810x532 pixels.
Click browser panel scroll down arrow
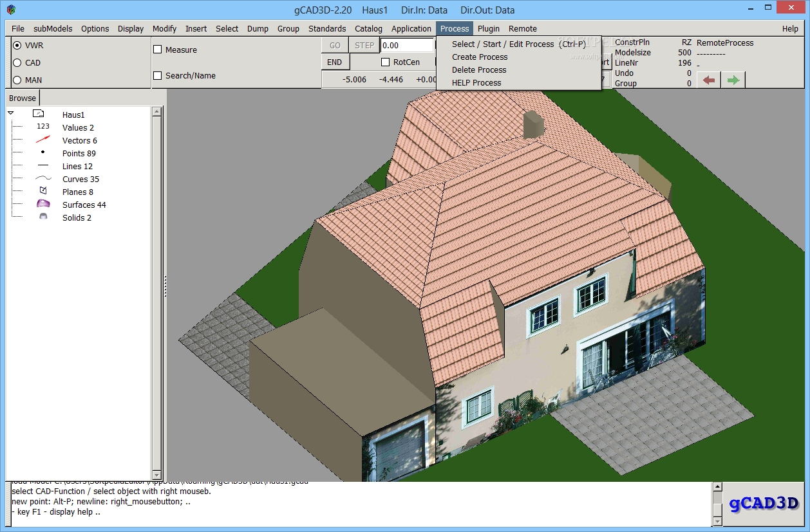click(x=156, y=475)
